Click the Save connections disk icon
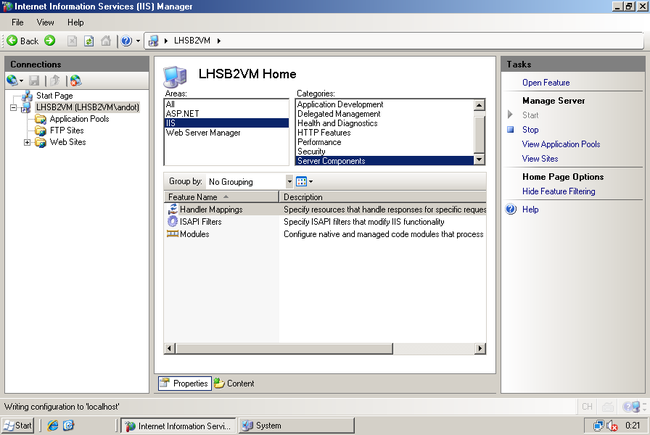This screenshot has width=650, height=435. click(x=34, y=80)
